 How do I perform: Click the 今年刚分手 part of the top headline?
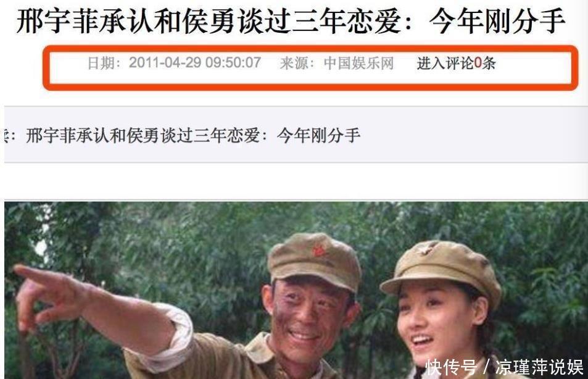[x=497, y=22]
